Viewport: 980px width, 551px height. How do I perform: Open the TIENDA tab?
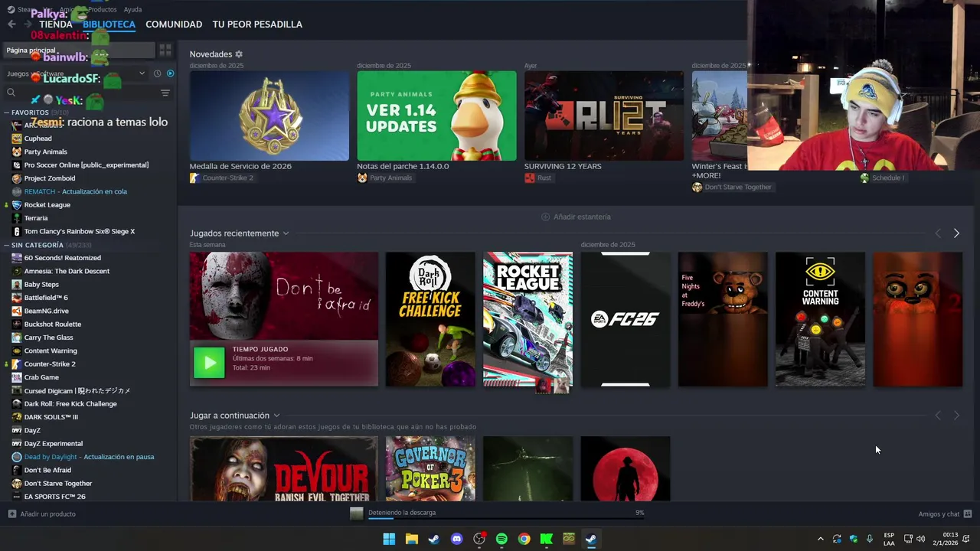[56, 24]
